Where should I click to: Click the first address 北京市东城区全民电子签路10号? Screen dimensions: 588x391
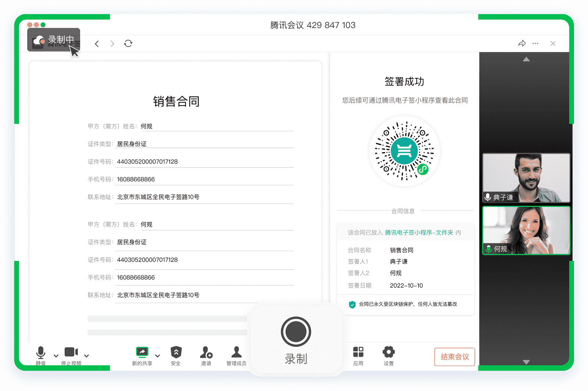(x=158, y=197)
